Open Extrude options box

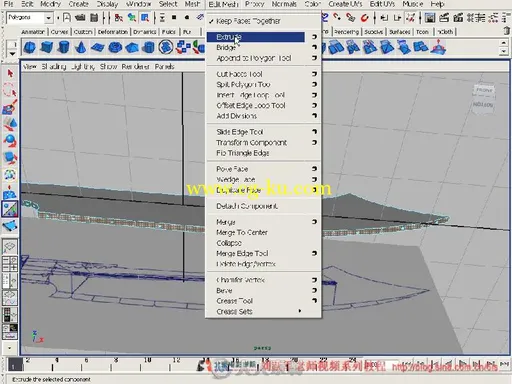click(x=314, y=37)
